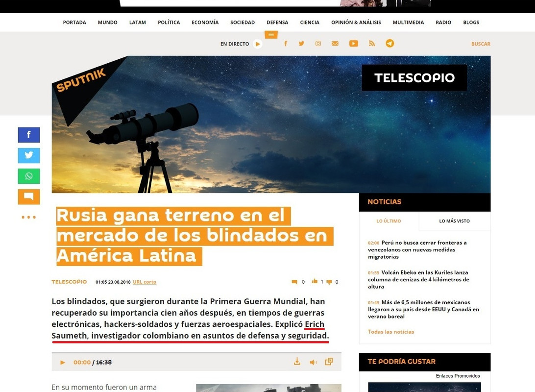
Task: Open the LATAM section
Action: tap(138, 22)
